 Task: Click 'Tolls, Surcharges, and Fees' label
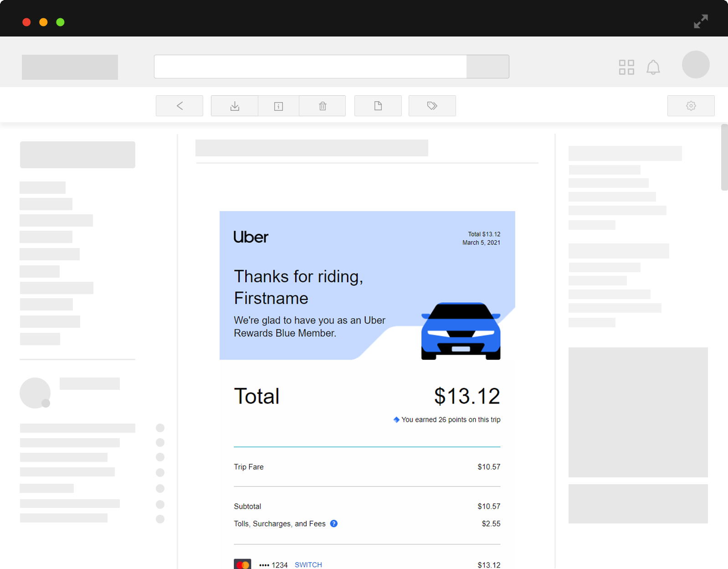[x=280, y=524]
